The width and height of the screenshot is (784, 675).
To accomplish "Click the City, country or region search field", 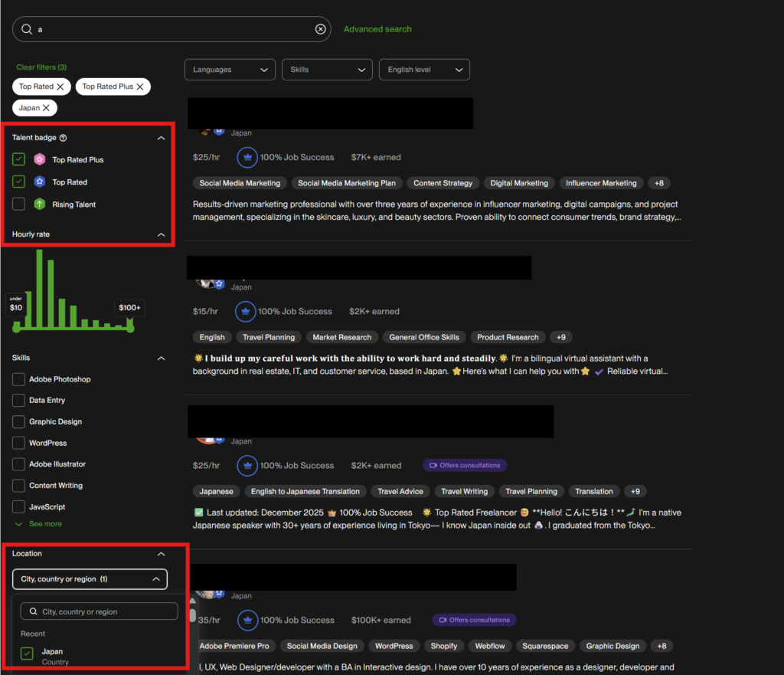I will pyautogui.click(x=100, y=611).
